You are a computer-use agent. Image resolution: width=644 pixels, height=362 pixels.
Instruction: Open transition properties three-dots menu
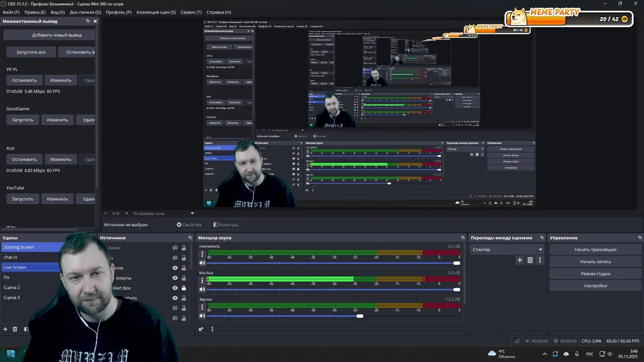pyautogui.click(x=540, y=260)
